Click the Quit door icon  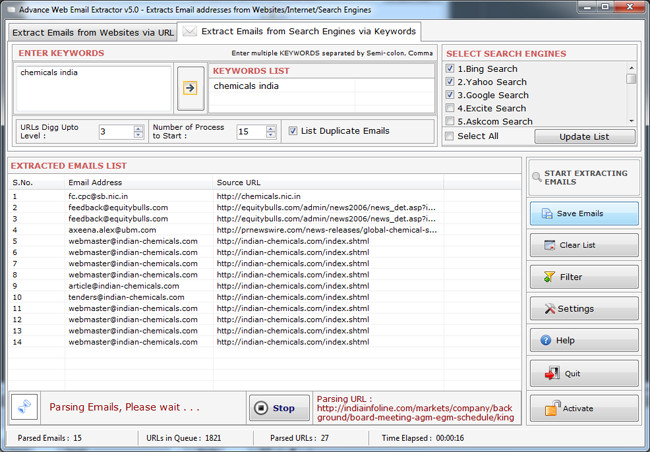(552, 373)
